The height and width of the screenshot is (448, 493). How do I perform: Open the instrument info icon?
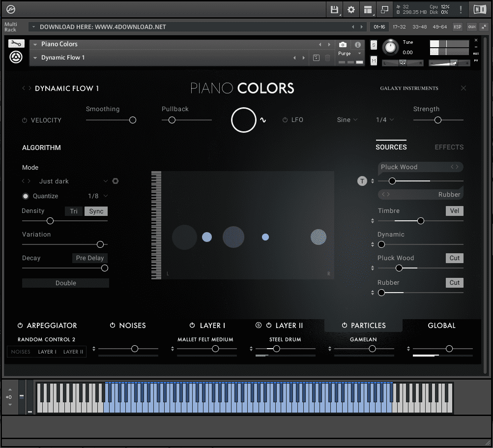tap(358, 45)
